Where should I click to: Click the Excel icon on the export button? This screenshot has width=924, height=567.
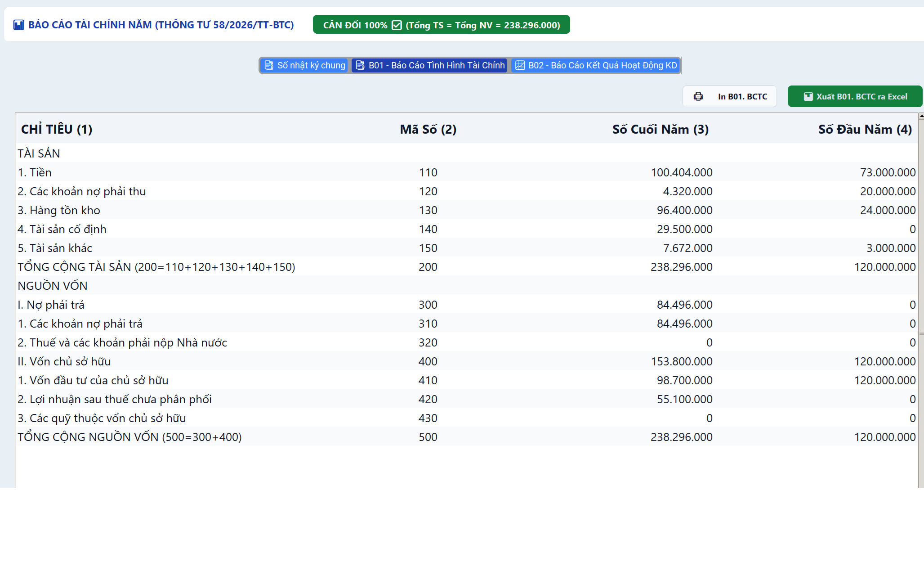pos(808,96)
